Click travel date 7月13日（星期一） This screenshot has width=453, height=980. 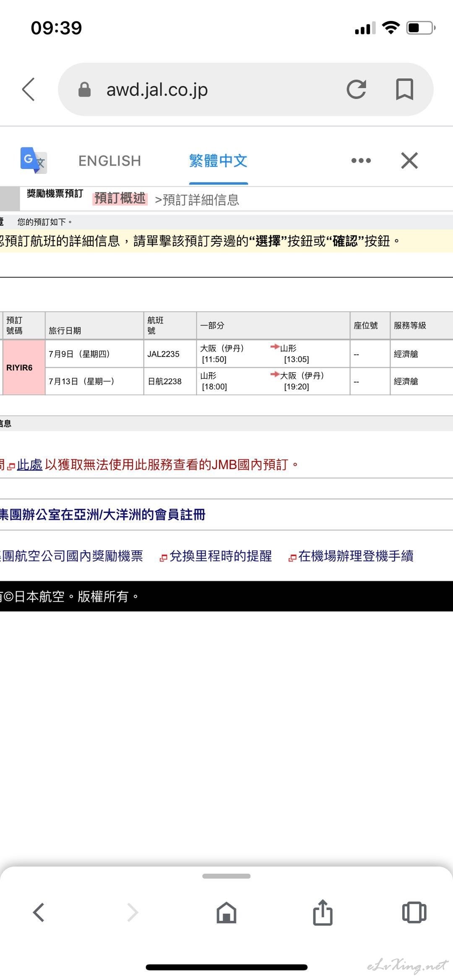click(x=82, y=381)
